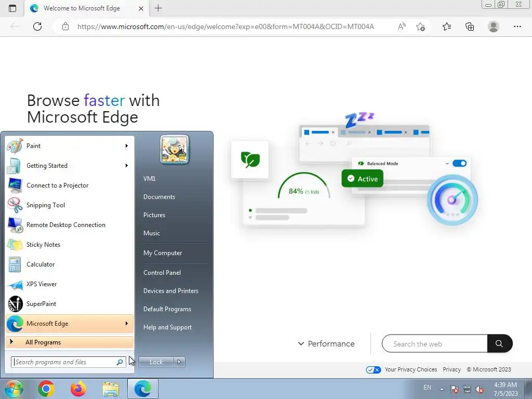This screenshot has height=399, width=532.
Task: Open File Explorer from taskbar
Action: tap(111, 389)
